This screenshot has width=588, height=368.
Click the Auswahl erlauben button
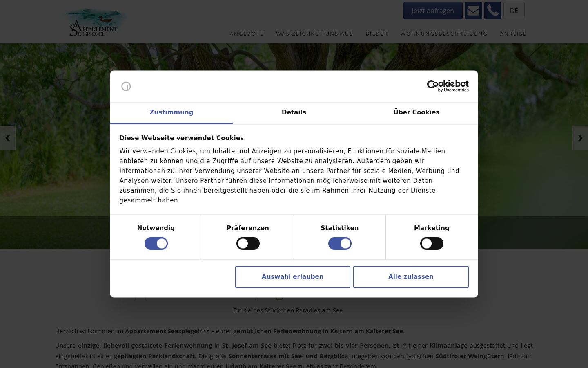tap(293, 277)
